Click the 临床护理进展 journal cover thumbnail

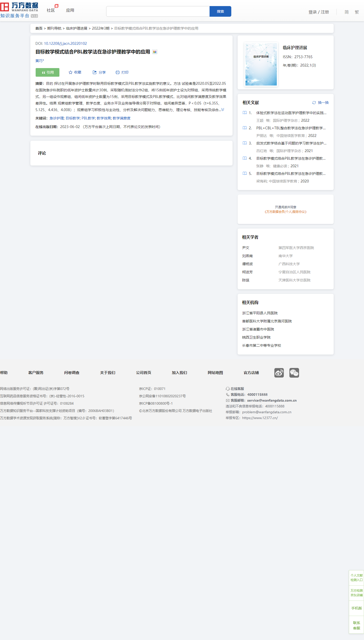click(x=261, y=64)
